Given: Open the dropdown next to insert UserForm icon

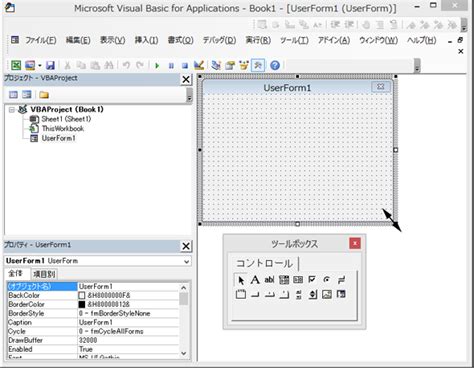Looking at the screenshot, I should pyautogui.click(x=40, y=65).
